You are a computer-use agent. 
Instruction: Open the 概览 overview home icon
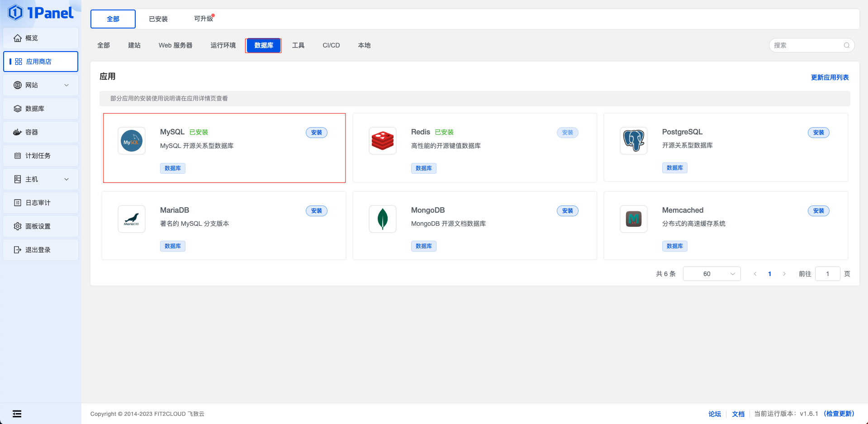[18, 38]
